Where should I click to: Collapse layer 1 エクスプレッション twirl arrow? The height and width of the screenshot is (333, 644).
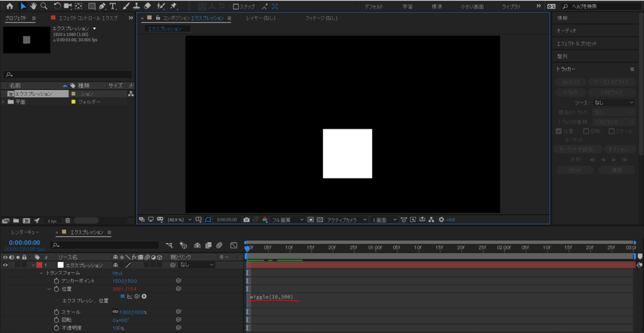point(32,265)
